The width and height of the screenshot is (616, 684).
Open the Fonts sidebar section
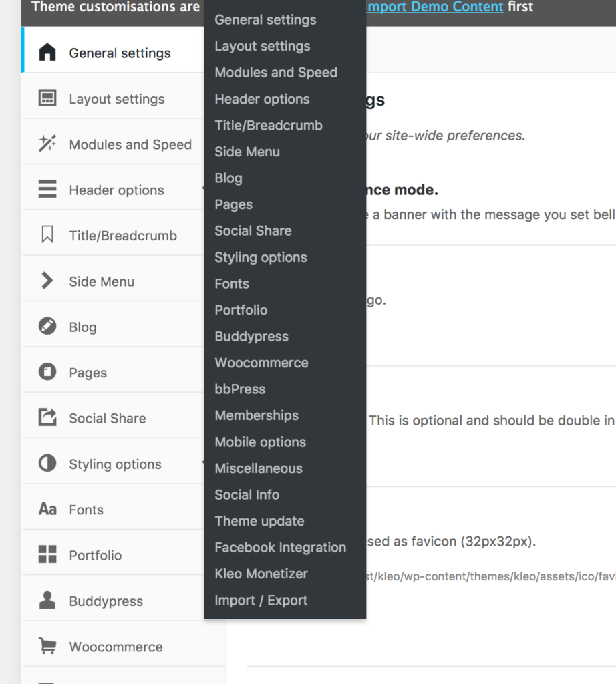[x=113, y=507]
